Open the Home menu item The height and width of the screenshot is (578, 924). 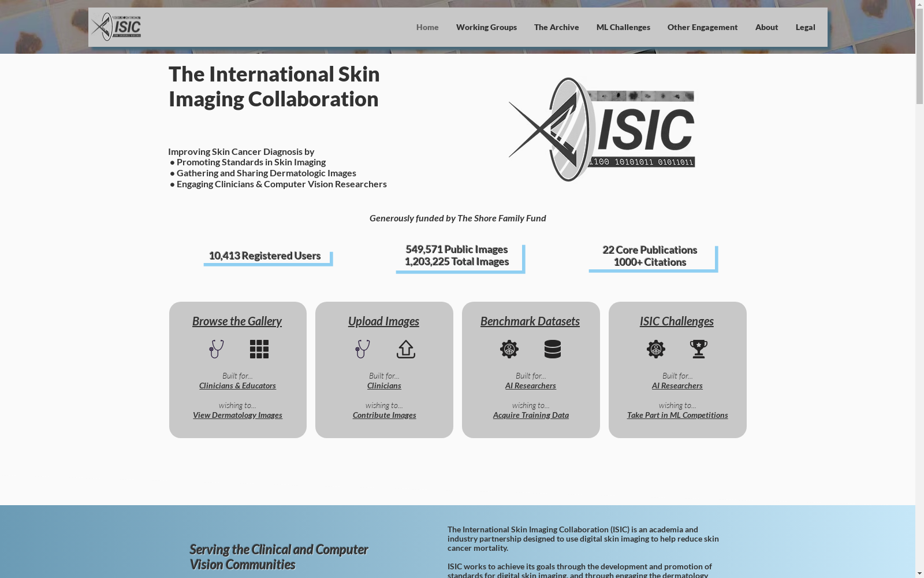coord(427,27)
